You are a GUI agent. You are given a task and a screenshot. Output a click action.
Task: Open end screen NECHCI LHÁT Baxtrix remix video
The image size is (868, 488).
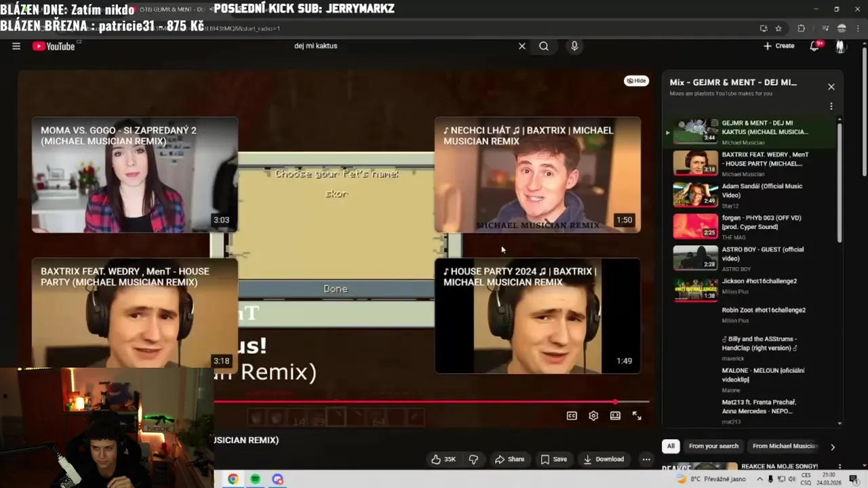point(538,175)
